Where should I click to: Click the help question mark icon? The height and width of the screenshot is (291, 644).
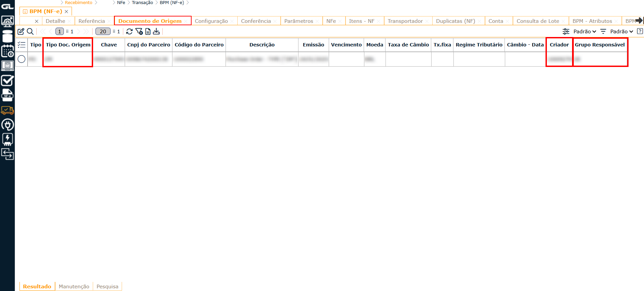640,31
